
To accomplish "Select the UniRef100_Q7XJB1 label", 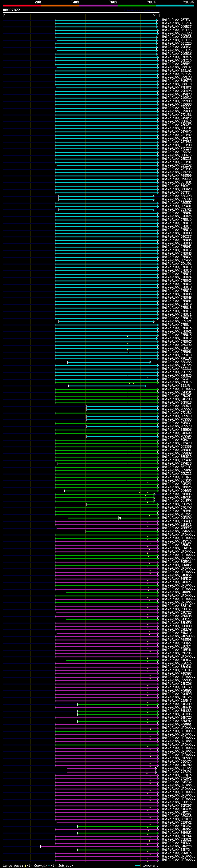I will click(177, 115).
